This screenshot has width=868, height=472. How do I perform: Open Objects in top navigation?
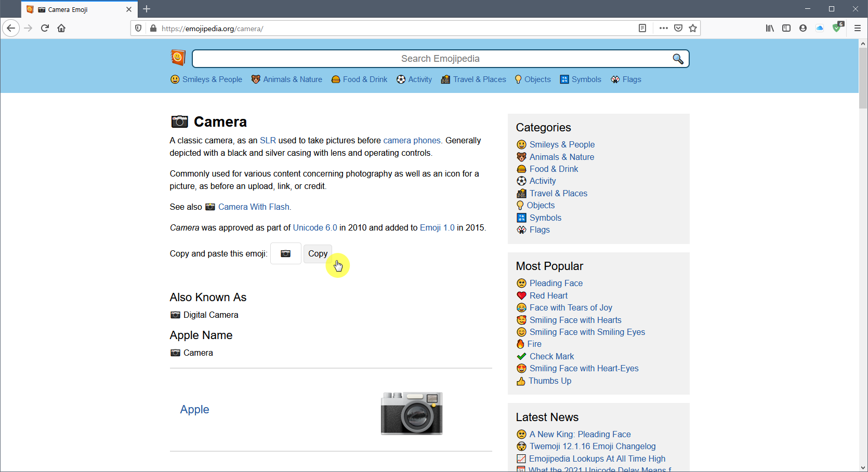(533, 79)
